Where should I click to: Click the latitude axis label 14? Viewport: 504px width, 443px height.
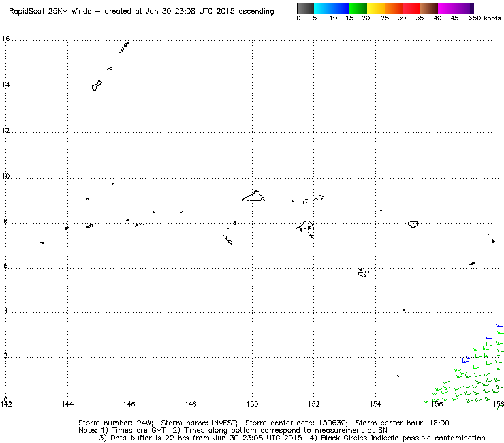(5, 85)
